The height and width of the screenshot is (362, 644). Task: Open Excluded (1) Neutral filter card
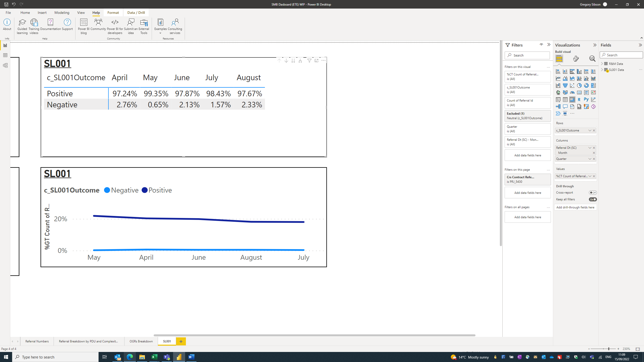coord(528,116)
